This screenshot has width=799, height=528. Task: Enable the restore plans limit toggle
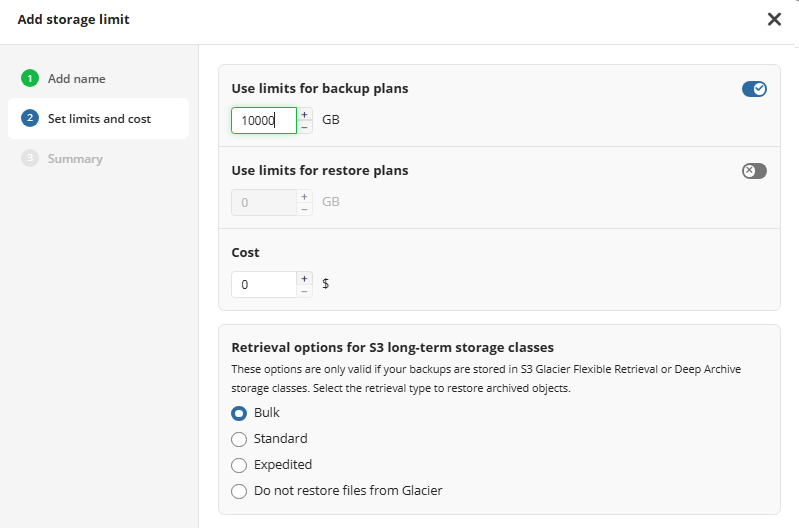pos(754,171)
